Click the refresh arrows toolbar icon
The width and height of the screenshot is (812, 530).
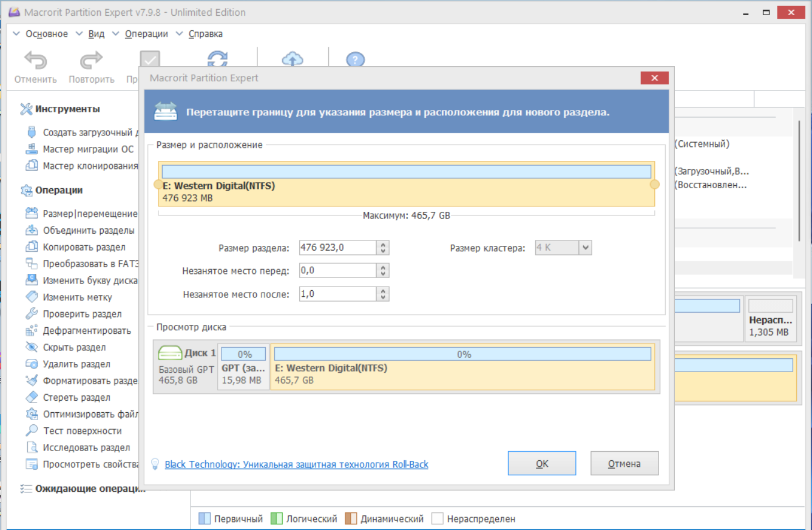coord(217,59)
